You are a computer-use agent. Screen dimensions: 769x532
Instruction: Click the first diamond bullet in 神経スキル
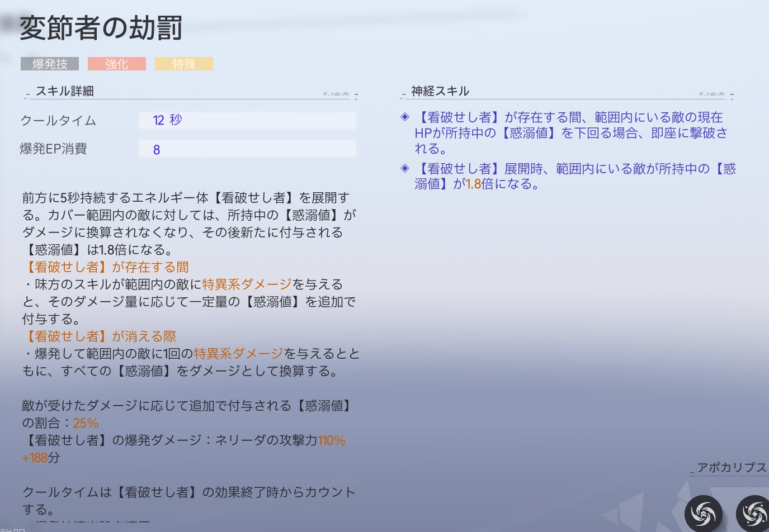405,117
